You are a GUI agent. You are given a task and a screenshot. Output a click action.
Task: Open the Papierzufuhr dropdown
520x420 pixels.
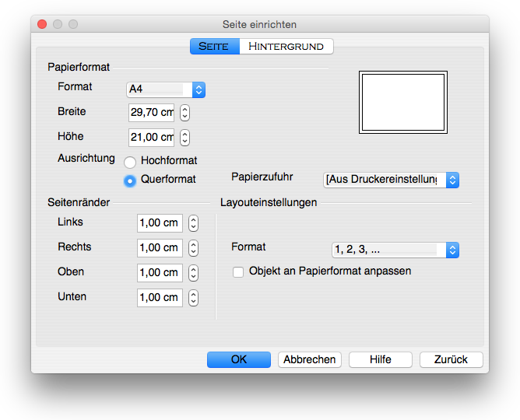[391, 180]
